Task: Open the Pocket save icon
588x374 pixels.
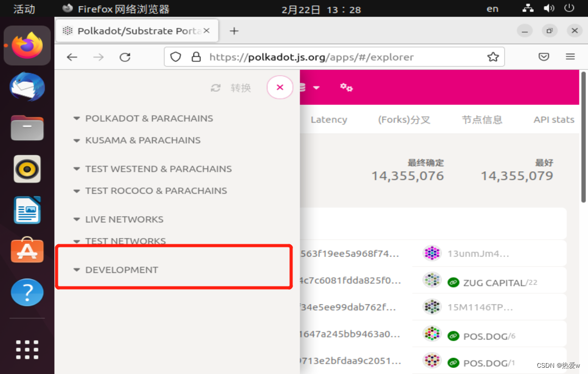Action: (x=544, y=57)
